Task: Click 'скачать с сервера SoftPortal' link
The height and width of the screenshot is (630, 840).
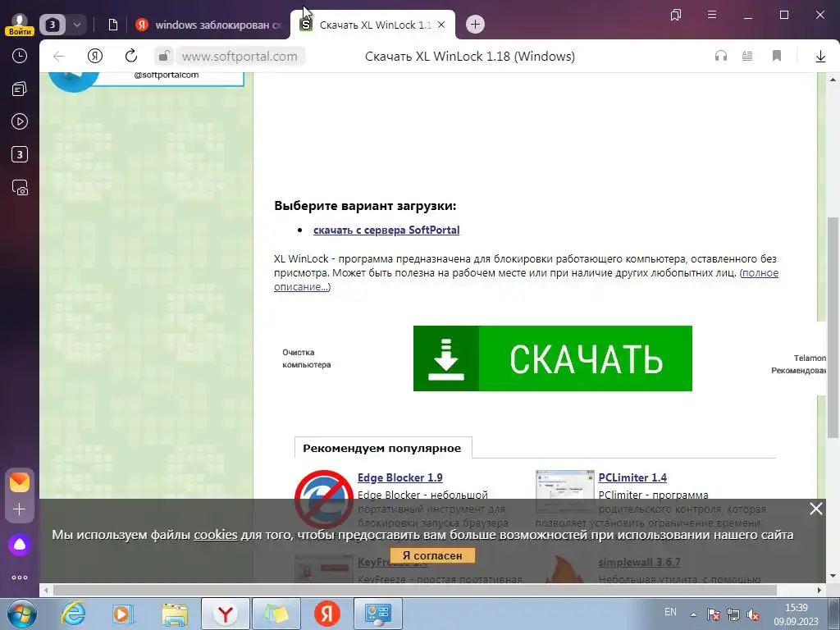Action: [386, 230]
